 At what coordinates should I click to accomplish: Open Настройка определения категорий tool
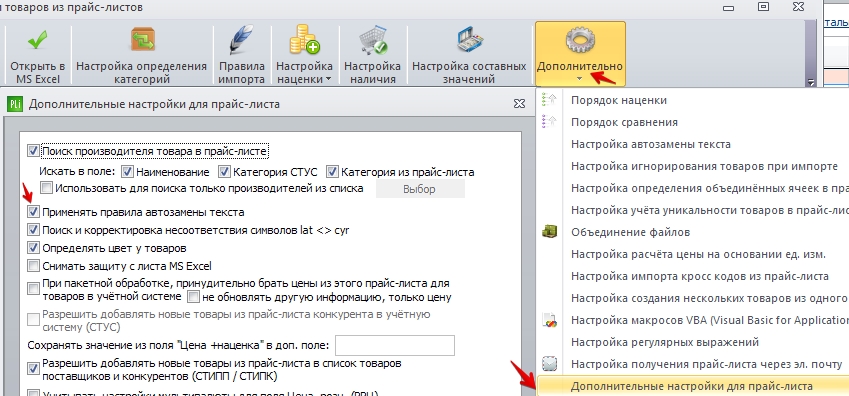141,56
